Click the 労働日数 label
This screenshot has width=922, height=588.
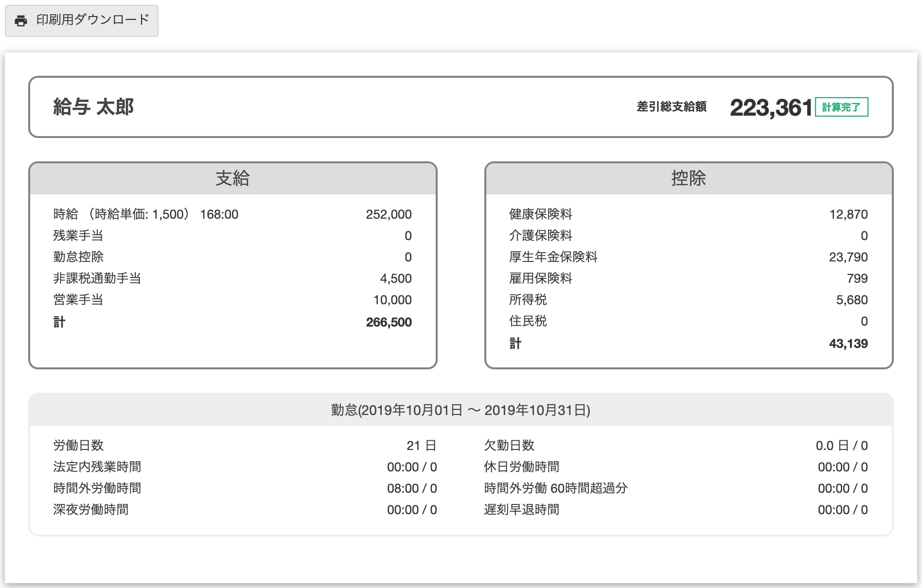click(x=78, y=446)
